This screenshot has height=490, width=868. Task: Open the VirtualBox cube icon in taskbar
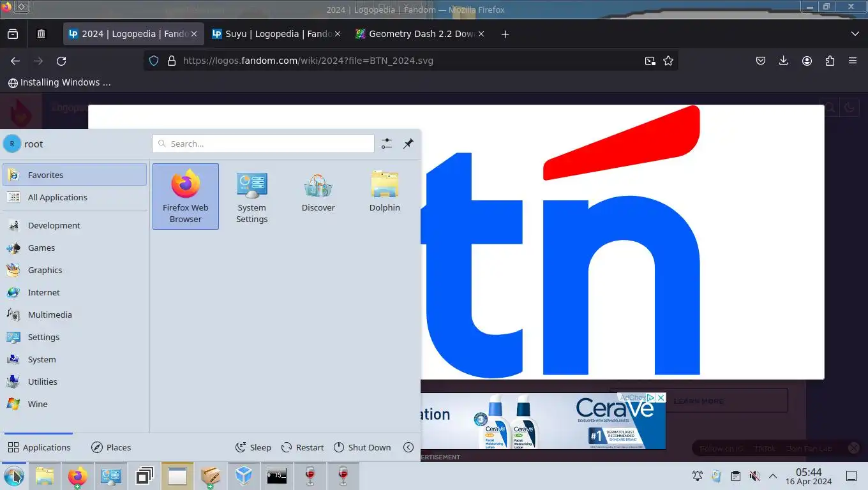tap(243, 476)
